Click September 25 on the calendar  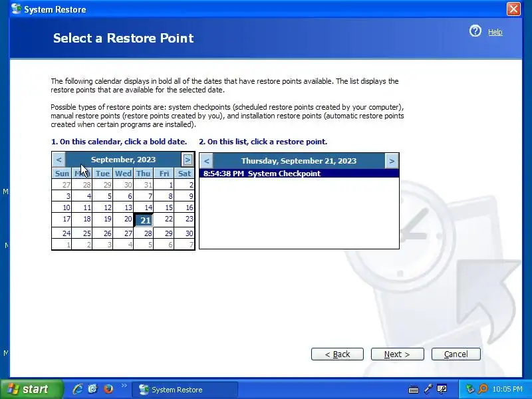pyautogui.click(x=82, y=233)
